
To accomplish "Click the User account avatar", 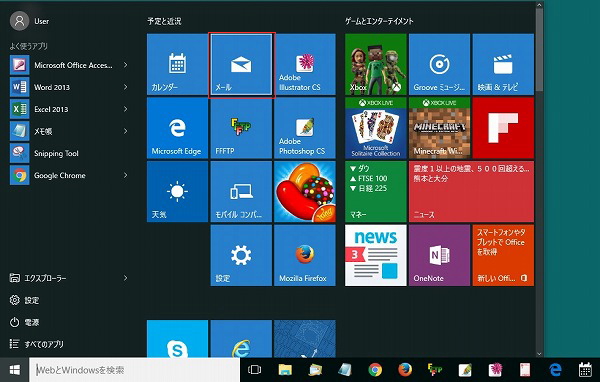I will click(19, 21).
